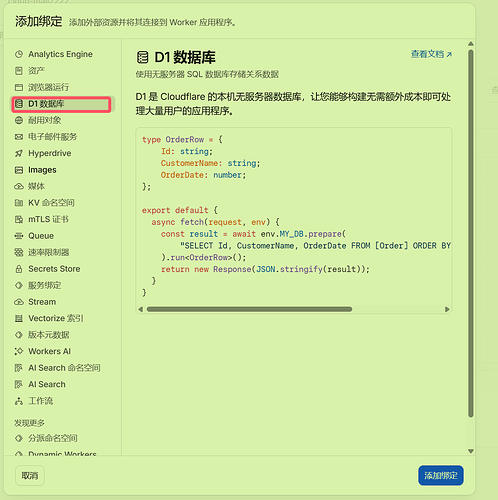Viewport: 498px width, 500px height.
Task: Select Images binding option
Action: 63,170
